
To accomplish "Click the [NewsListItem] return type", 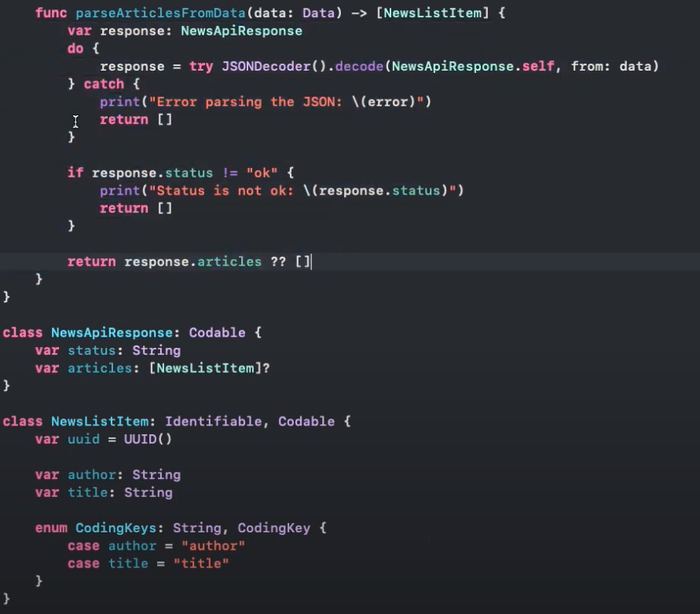I will coord(433,13).
